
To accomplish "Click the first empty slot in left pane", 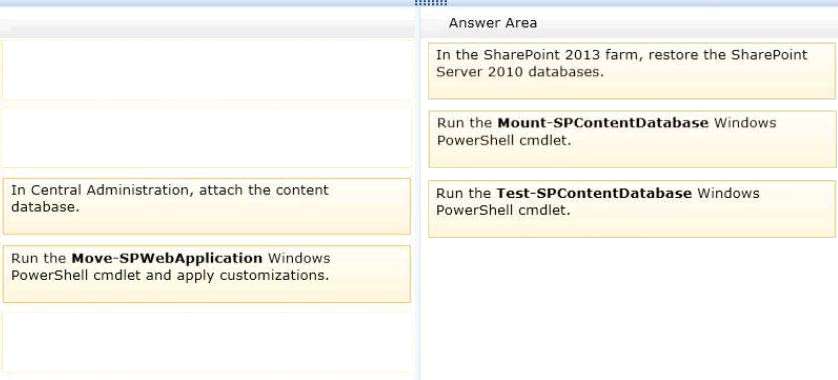I will (206, 68).
